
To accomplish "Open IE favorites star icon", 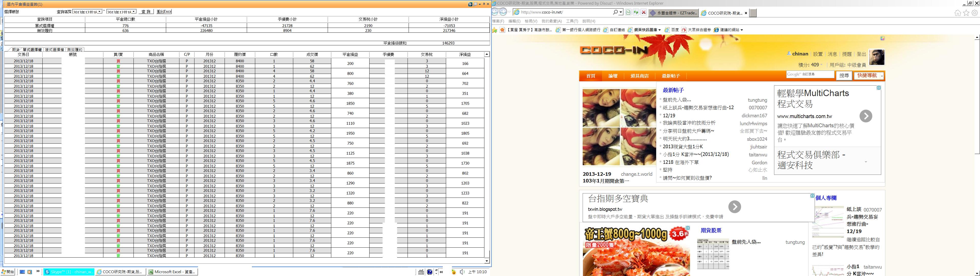I will click(x=966, y=13).
